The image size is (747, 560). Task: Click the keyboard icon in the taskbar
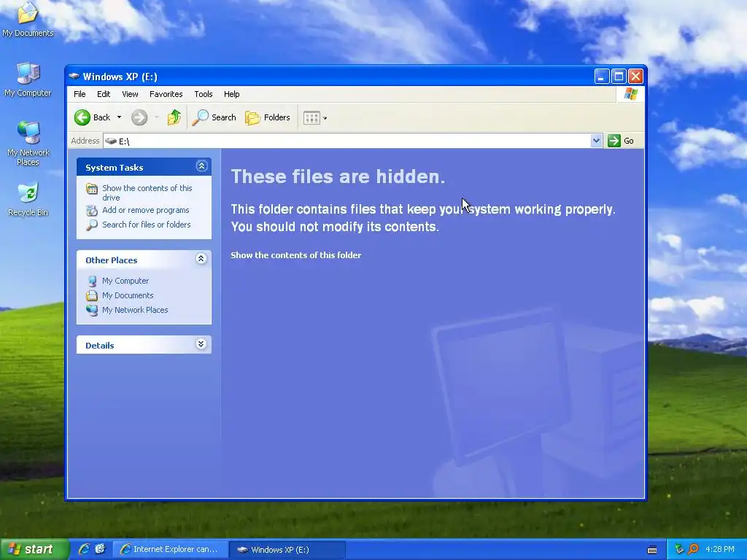[x=652, y=550]
